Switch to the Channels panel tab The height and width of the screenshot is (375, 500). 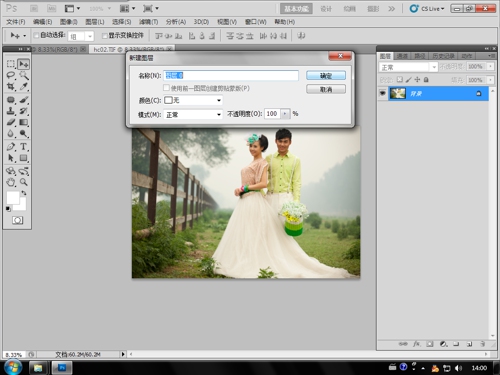pyautogui.click(x=402, y=56)
